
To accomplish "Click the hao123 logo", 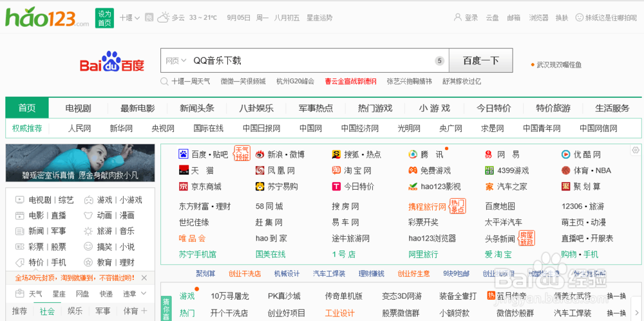I will pyautogui.click(x=47, y=17).
